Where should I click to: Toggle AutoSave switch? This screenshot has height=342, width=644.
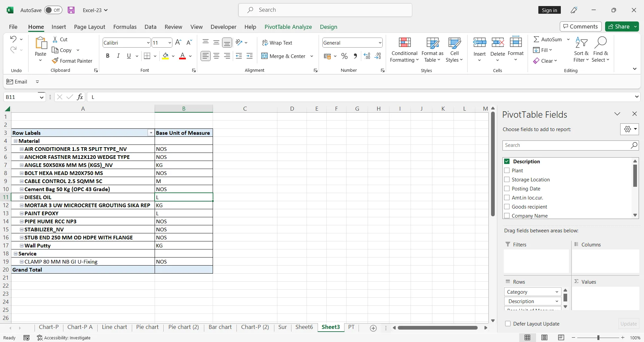click(53, 10)
